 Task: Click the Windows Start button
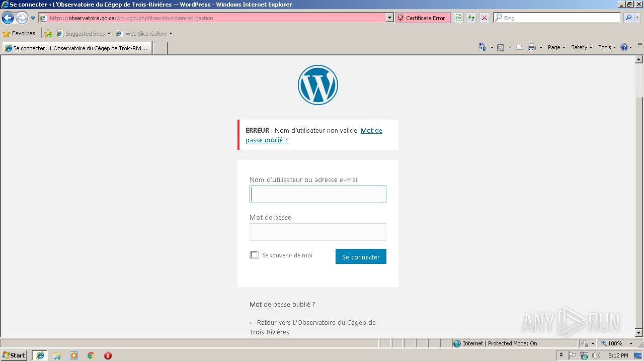tap(14, 355)
